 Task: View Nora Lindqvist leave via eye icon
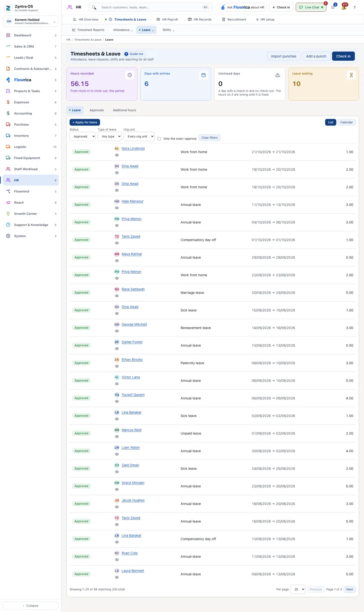click(117, 155)
